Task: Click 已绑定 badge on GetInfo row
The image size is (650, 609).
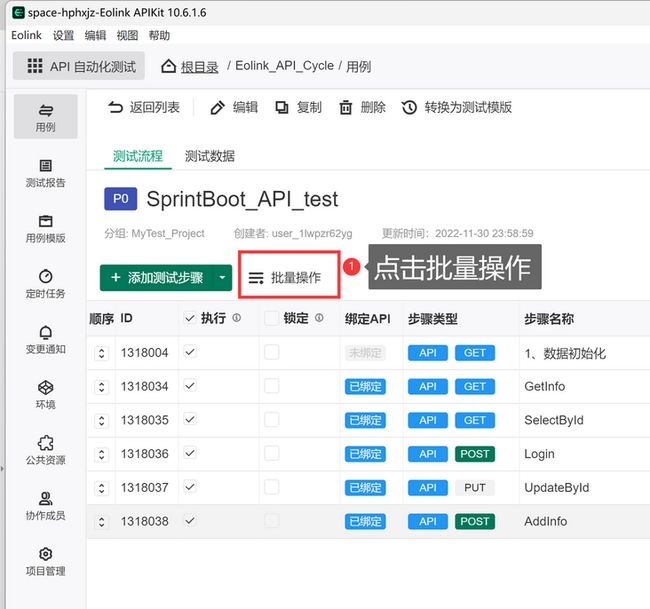Action: pyautogui.click(x=365, y=386)
